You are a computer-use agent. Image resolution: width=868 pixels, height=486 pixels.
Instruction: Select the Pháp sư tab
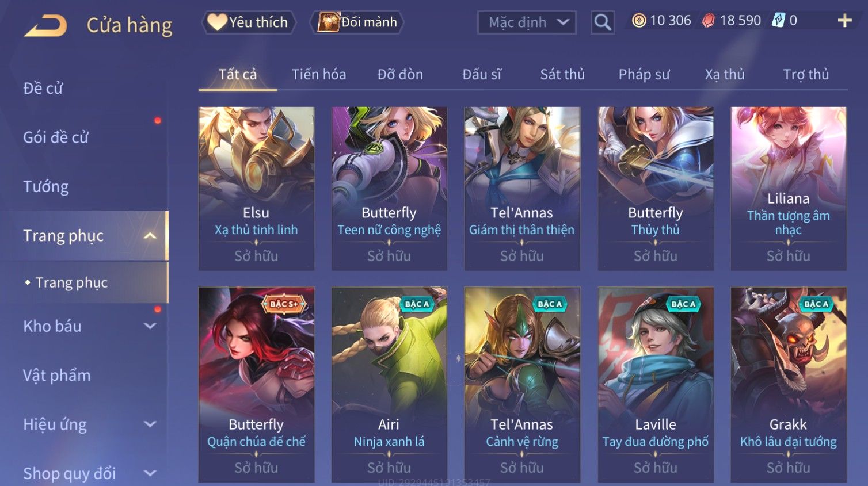point(644,74)
